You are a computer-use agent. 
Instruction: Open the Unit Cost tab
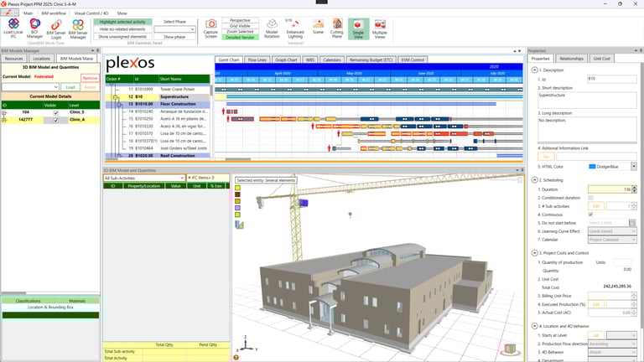coord(602,59)
